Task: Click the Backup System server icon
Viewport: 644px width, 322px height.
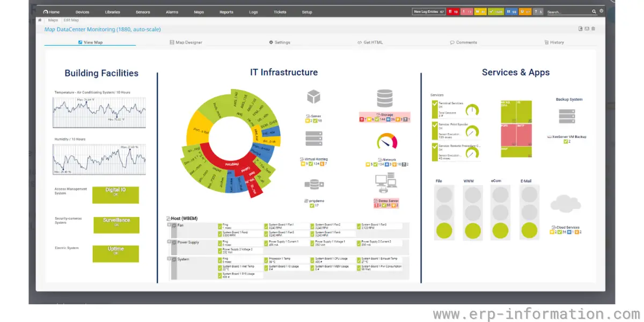Action: tap(568, 116)
